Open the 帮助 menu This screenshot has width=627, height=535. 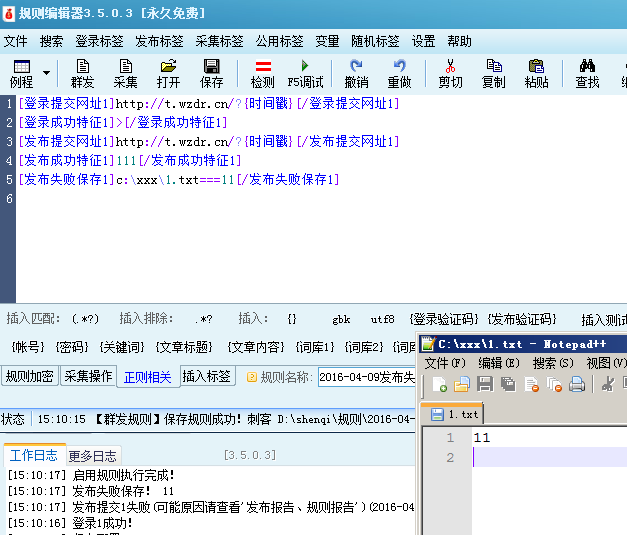click(459, 41)
